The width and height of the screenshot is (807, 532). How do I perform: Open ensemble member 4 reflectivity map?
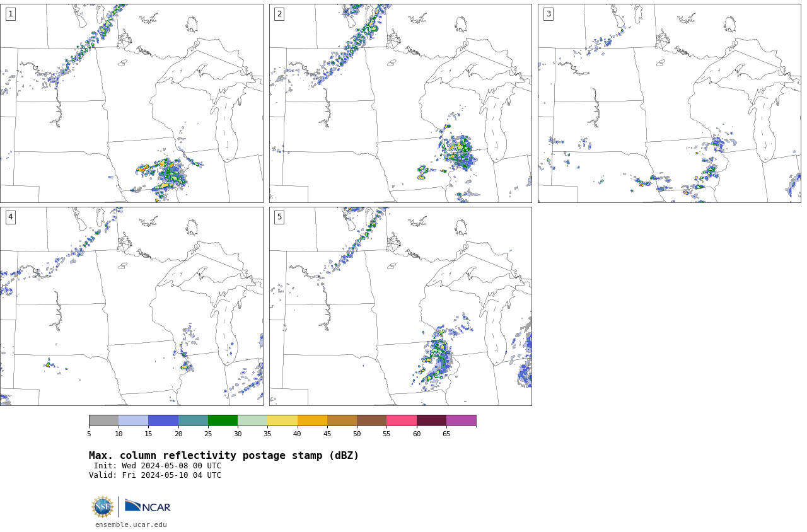pos(131,306)
